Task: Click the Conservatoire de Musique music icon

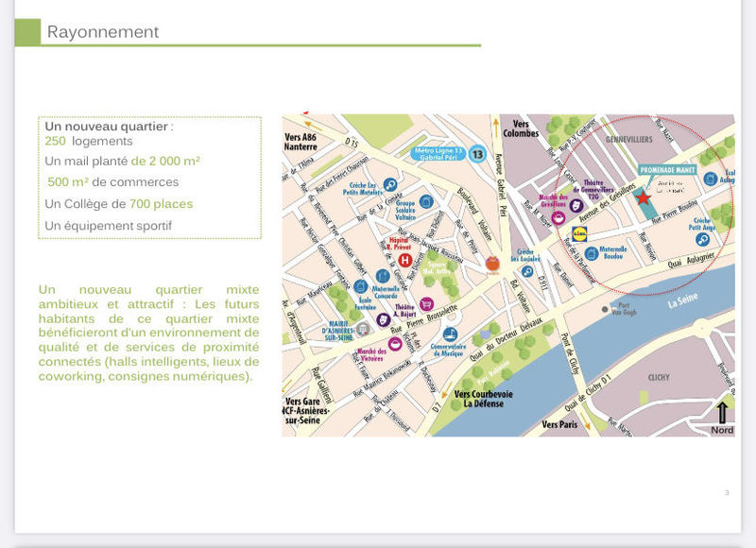Action: tap(450, 334)
